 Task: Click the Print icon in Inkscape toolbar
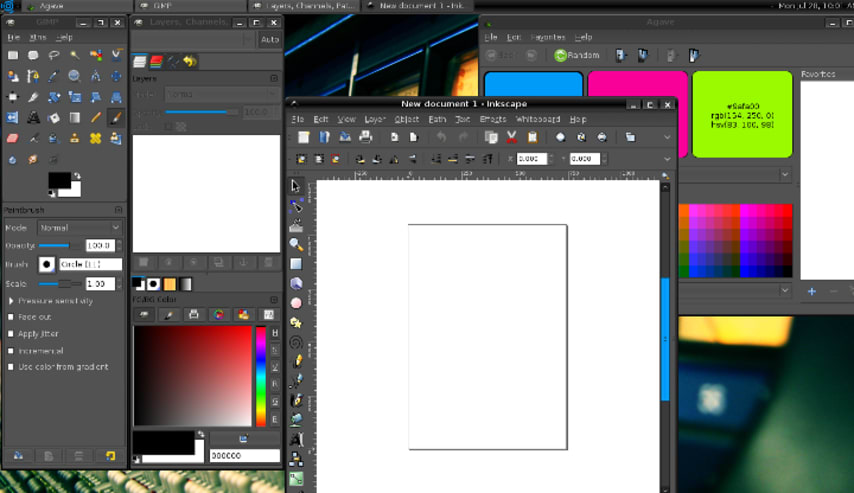click(x=366, y=137)
